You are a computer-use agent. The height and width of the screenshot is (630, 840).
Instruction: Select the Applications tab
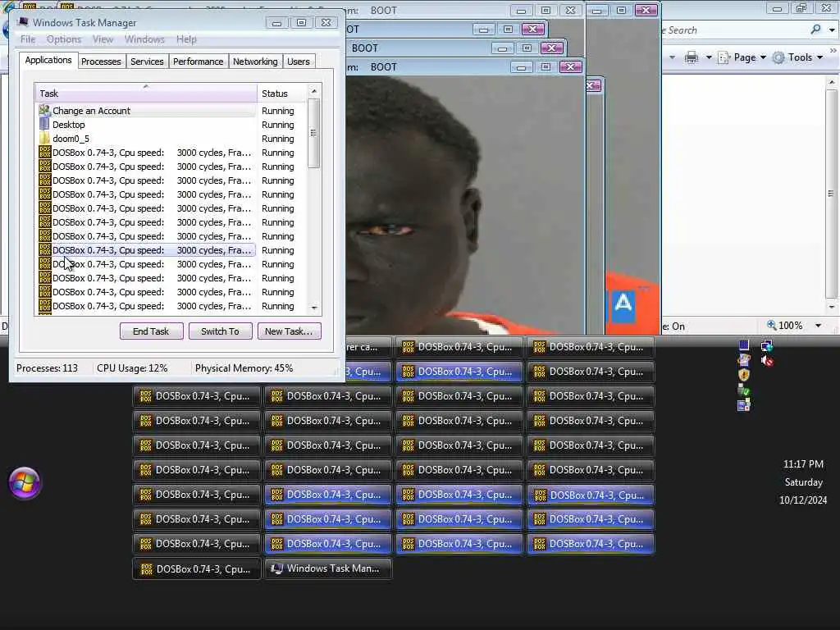48,60
